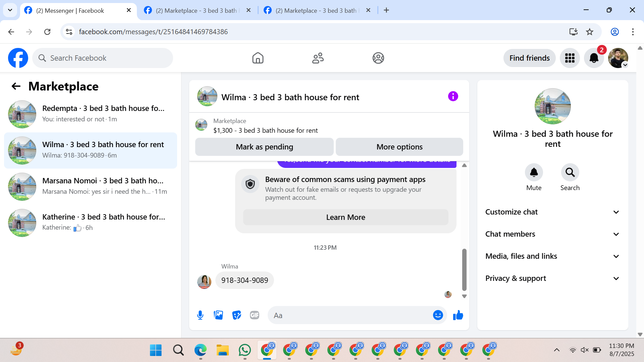
Task: Click the voice clip microphone icon
Action: pyautogui.click(x=200, y=315)
